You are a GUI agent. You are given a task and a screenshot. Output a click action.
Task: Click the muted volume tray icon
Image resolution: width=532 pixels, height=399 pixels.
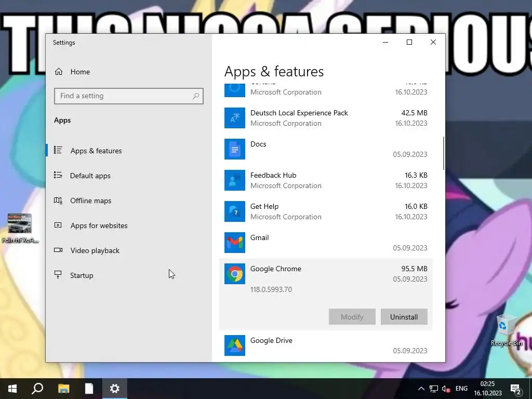point(446,389)
